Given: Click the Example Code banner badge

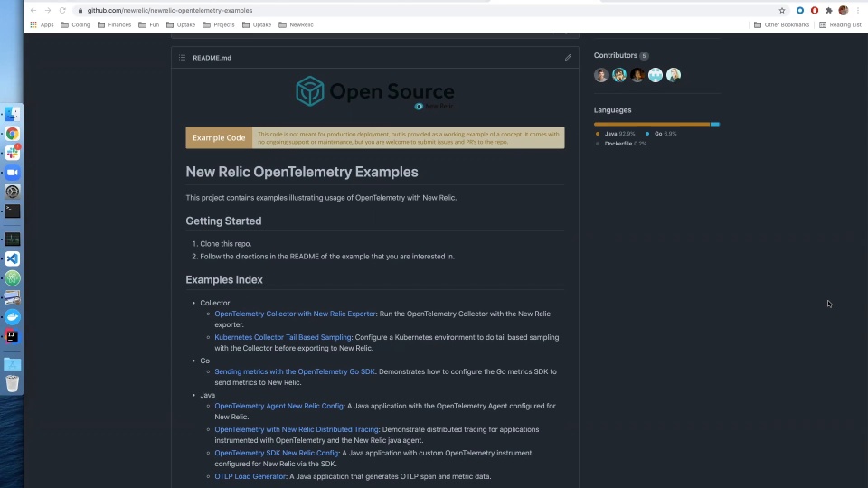Looking at the screenshot, I should (x=219, y=137).
